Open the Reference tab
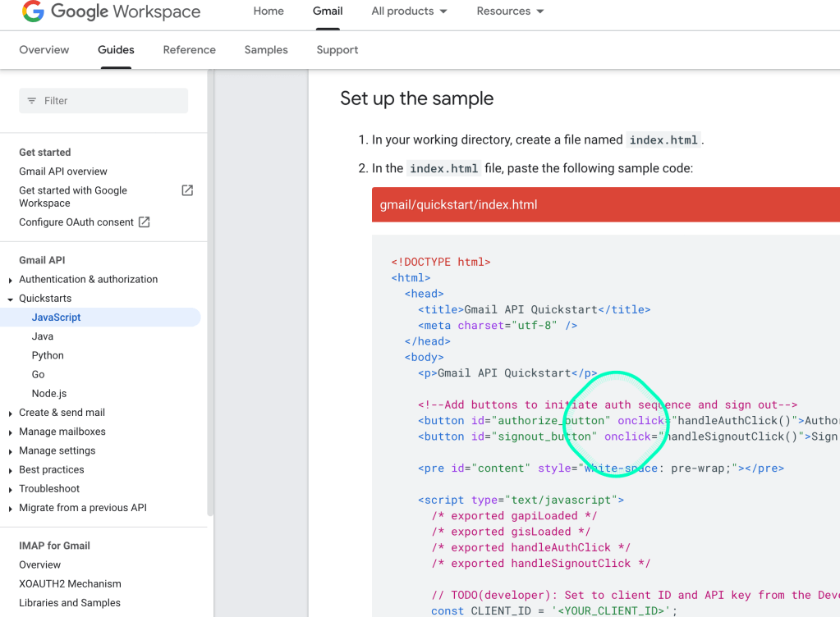Image resolution: width=840 pixels, height=617 pixels. [x=189, y=50]
